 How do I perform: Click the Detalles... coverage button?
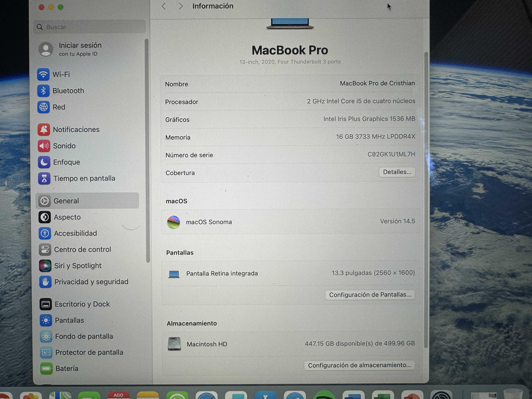tap(397, 172)
